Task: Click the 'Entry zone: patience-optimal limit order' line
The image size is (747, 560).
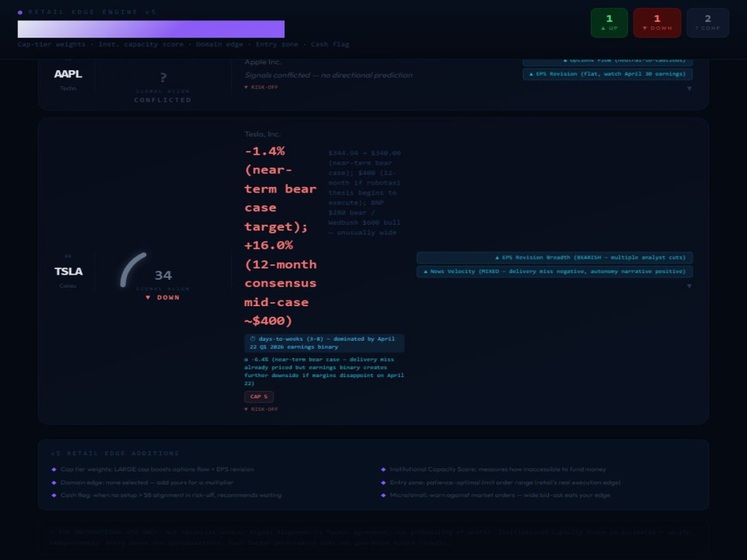Action: (x=505, y=482)
